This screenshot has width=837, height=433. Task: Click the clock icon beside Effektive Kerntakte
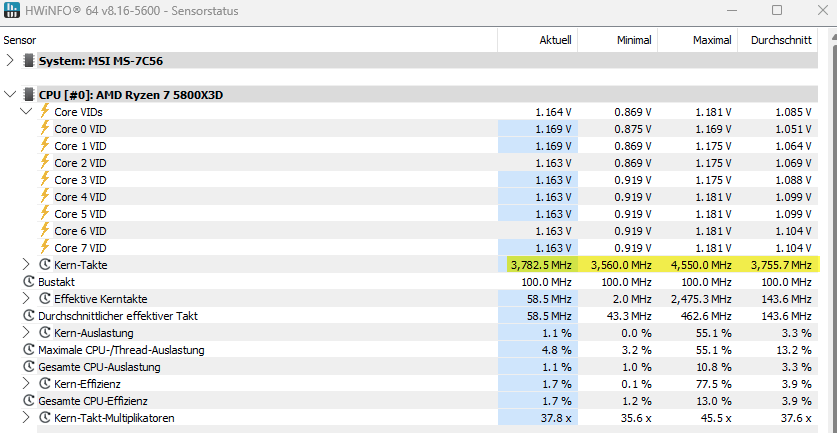click(45, 298)
